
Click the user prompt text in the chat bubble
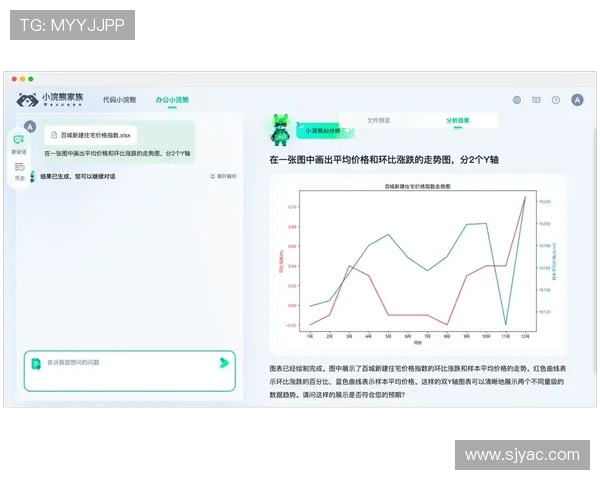click(117, 153)
